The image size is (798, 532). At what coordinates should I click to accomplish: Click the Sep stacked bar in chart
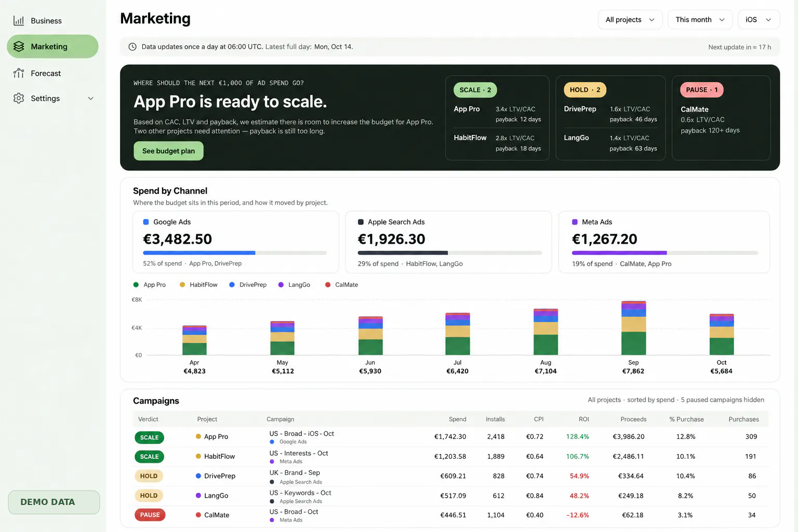(633, 328)
